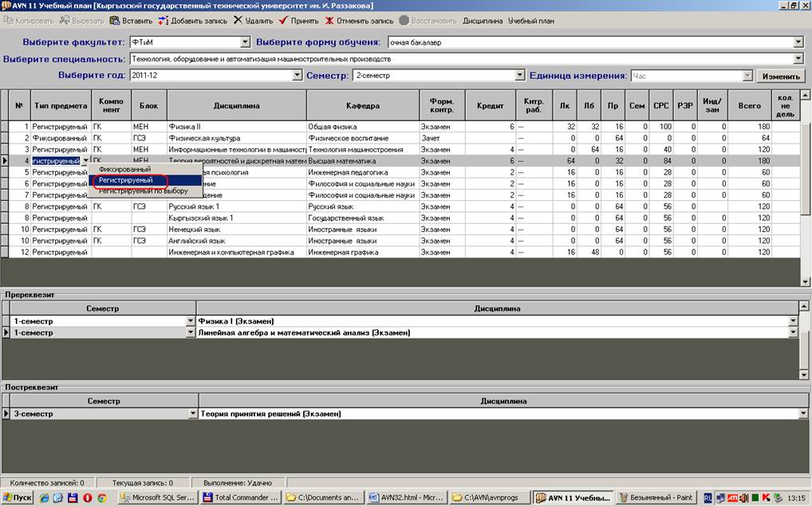Viewport: 812px width, 507px height.
Task: Click the Принять checkmark icon
Action: pyautogui.click(x=284, y=21)
